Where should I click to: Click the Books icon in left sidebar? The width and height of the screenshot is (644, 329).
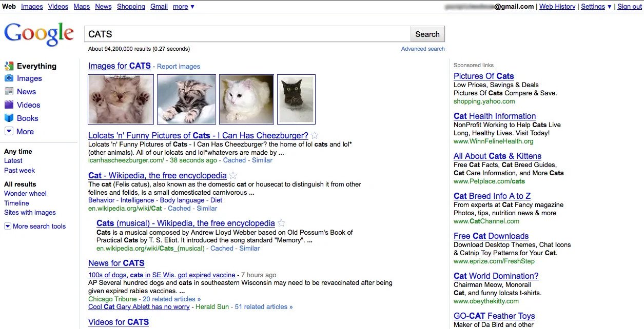point(9,118)
